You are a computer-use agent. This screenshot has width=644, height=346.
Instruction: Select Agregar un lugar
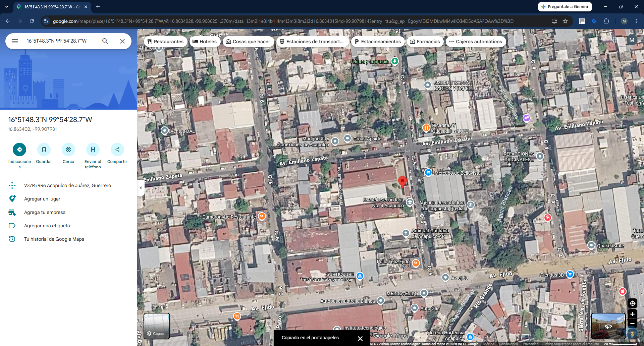[68, 199]
